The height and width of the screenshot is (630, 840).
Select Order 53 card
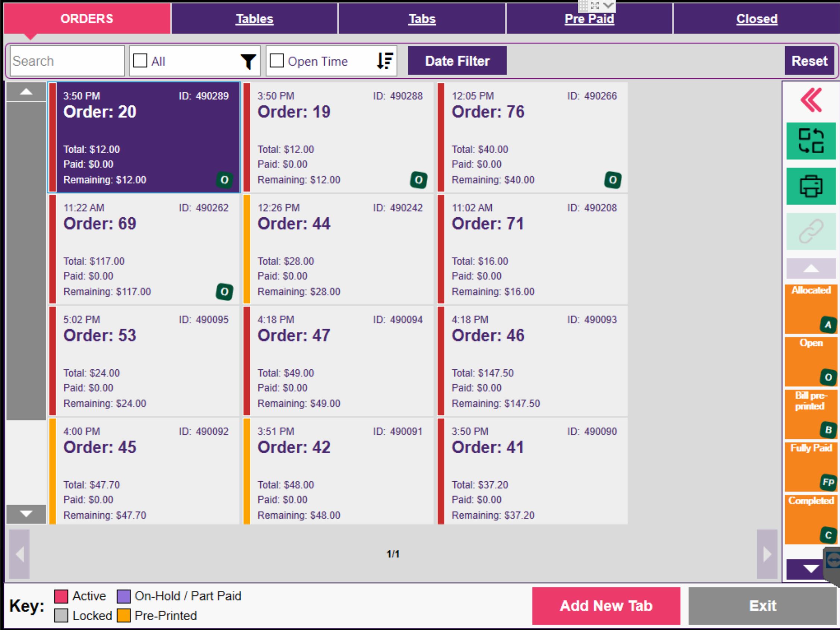click(x=144, y=361)
